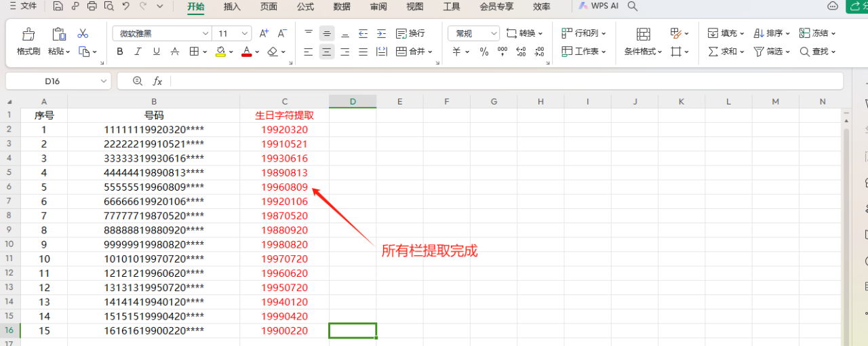This screenshot has height=346, width=868.
Task: Toggle Underline formatting
Action: (x=157, y=52)
